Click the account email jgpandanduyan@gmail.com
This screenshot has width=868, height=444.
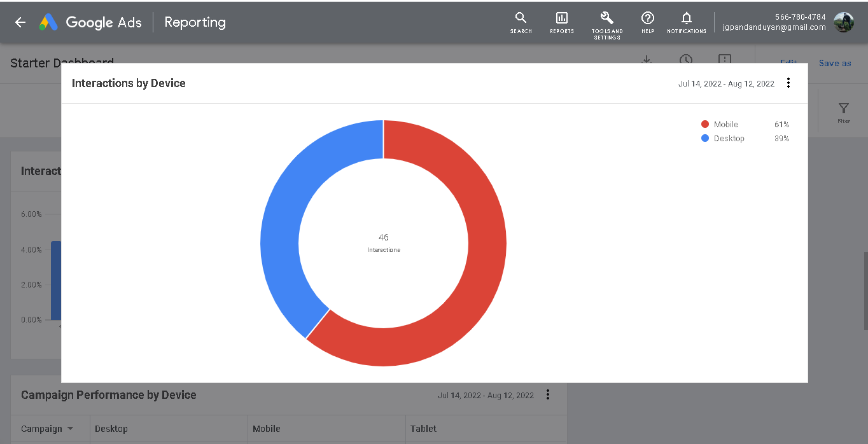click(774, 27)
